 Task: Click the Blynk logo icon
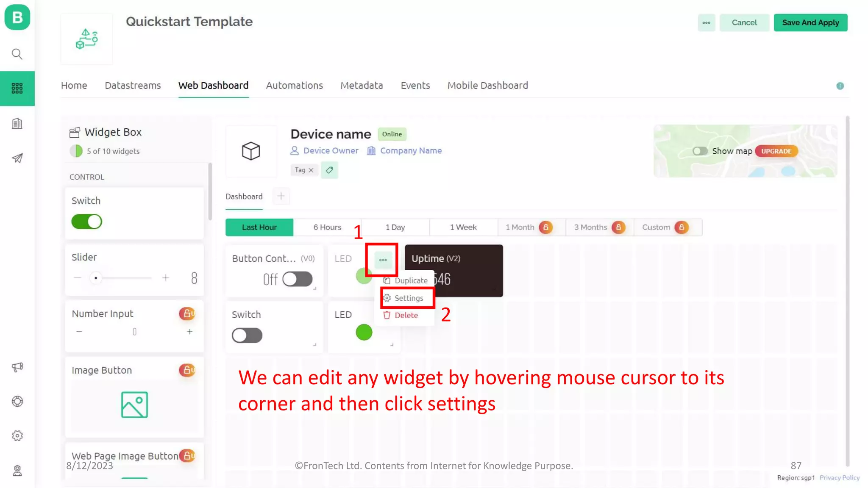(17, 17)
